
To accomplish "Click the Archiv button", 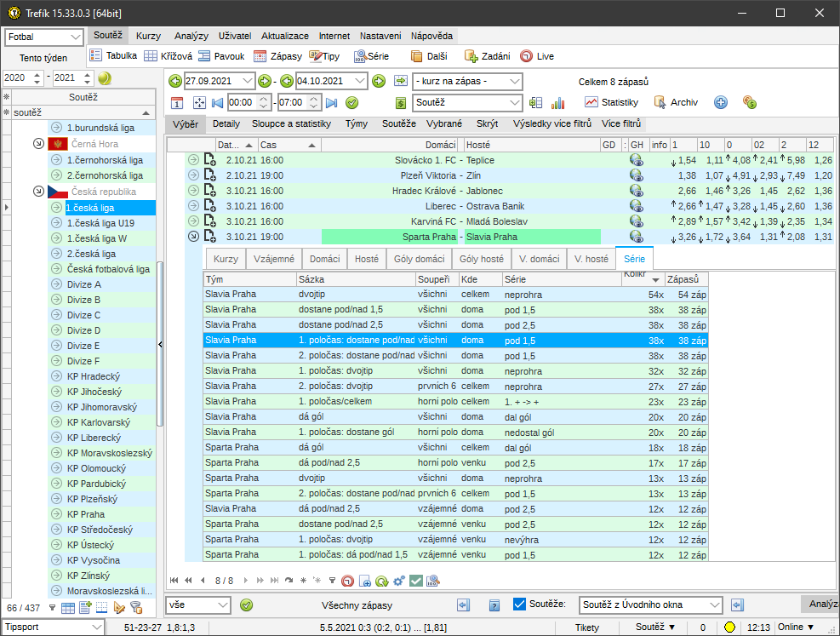I will [x=676, y=102].
